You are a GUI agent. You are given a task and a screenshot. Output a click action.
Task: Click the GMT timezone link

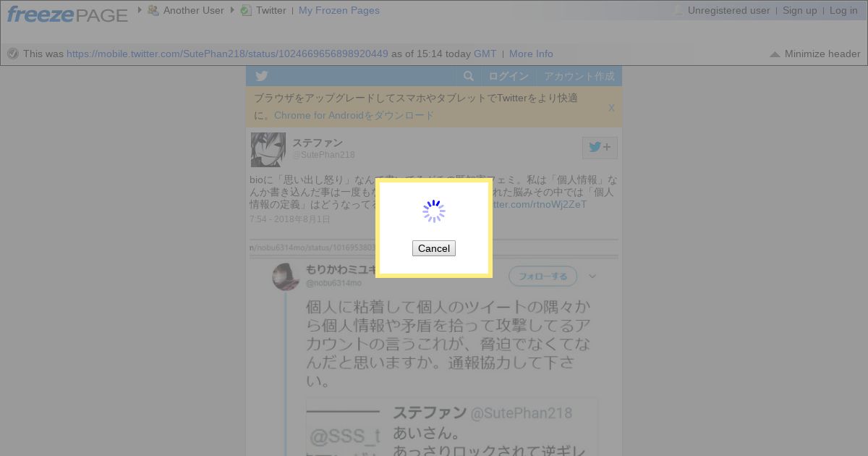click(x=485, y=54)
